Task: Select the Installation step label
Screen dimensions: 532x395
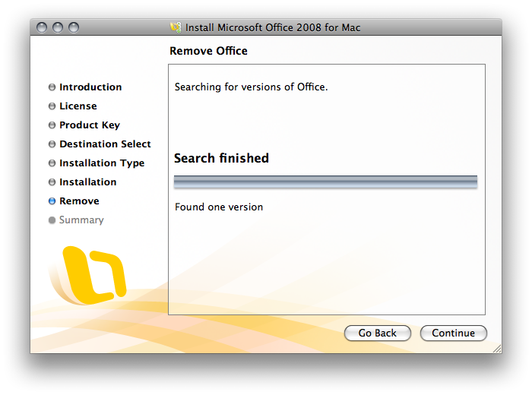Action: point(88,182)
